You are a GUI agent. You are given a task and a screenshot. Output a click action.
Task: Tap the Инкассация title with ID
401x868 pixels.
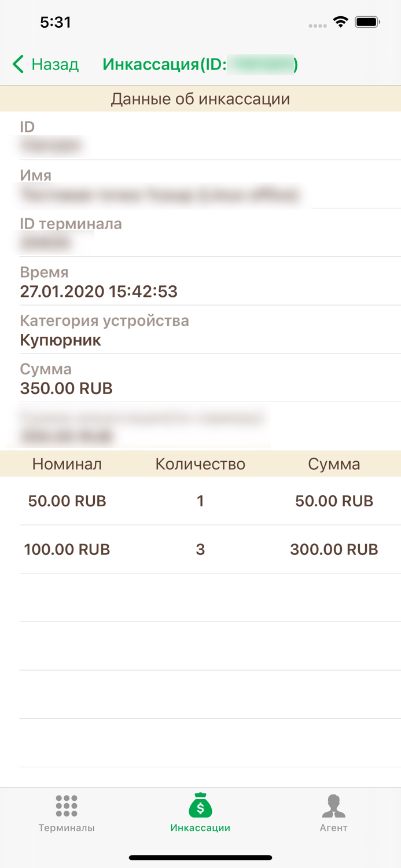pos(200,64)
